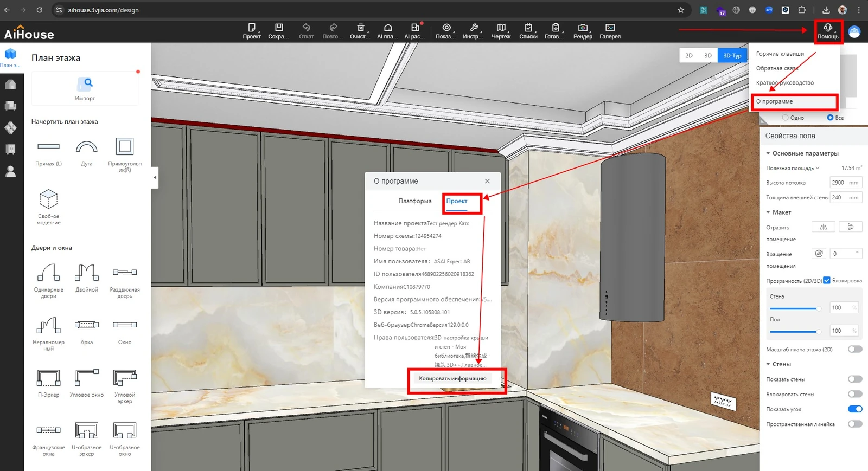Screen dimensions: 868x471
Task: Click the Рендер camera icon in toolbar
Action: (583, 28)
